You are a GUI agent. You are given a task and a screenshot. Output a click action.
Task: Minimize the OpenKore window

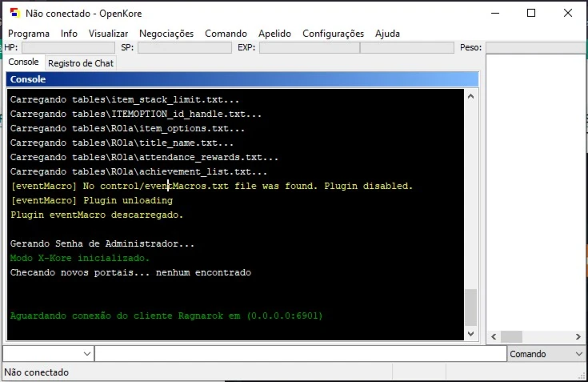click(495, 13)
